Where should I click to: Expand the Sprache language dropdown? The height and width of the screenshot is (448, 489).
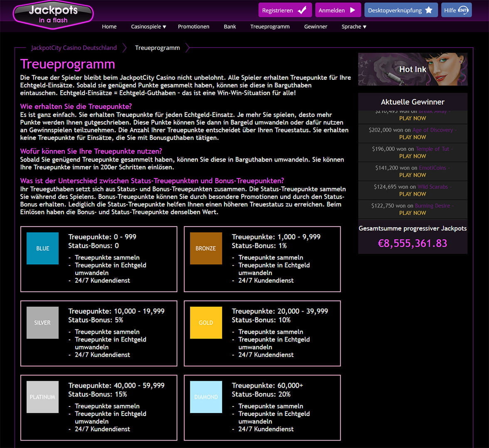(x=353, y=27)
